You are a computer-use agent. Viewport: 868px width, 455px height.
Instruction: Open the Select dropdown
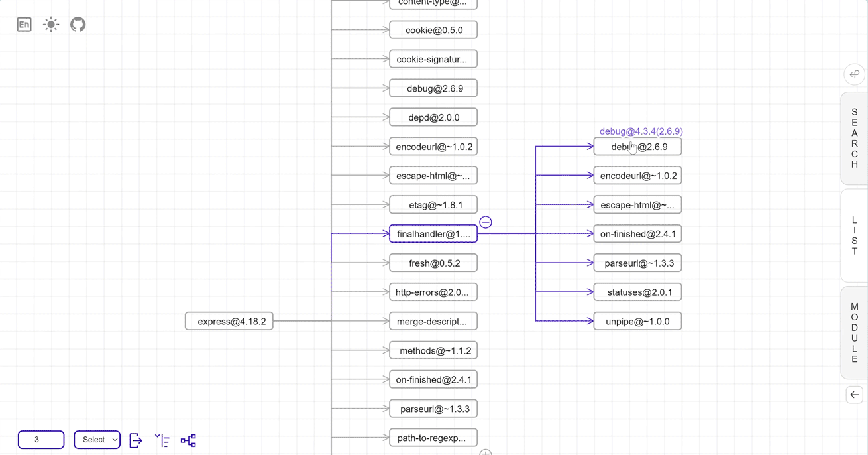[x=97, y=440]
